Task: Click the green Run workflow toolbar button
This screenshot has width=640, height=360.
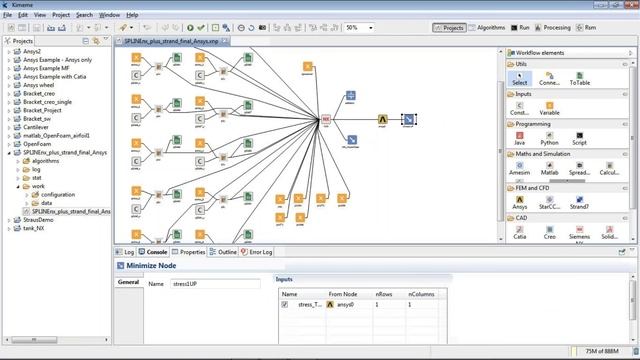Action: click(x=190, y=28)
